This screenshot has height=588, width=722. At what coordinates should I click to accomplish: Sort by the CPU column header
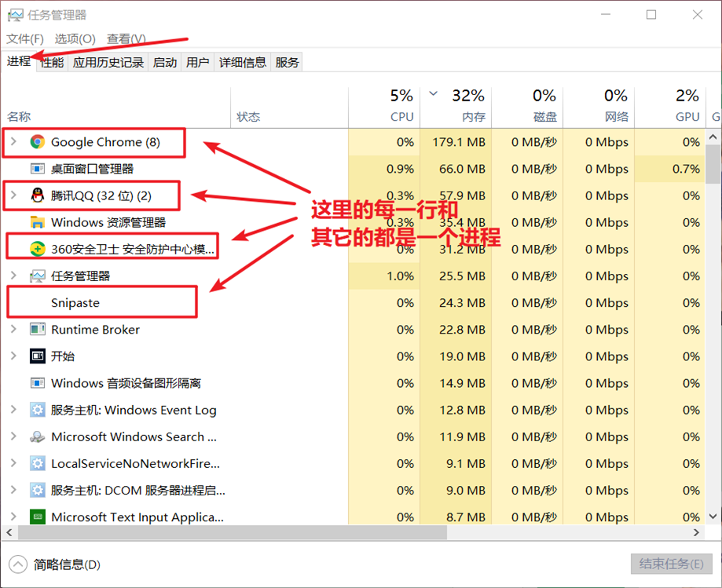coord(384,108)
